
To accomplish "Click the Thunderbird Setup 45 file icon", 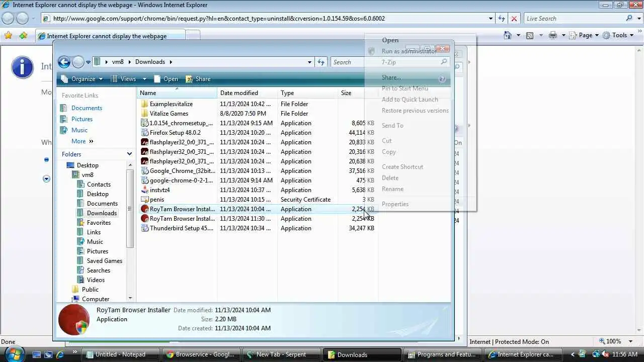I will [x=144, y=228].
